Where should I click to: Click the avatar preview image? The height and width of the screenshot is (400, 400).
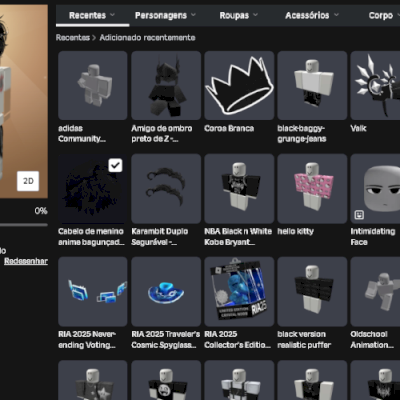click(x=24, y=101)
